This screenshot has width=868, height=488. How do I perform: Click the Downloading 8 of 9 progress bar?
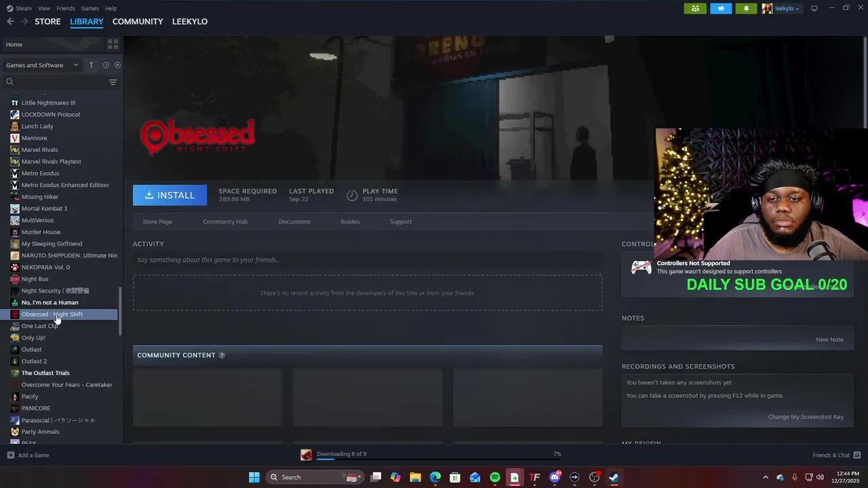pyautogui.click(x=439, y=459)
